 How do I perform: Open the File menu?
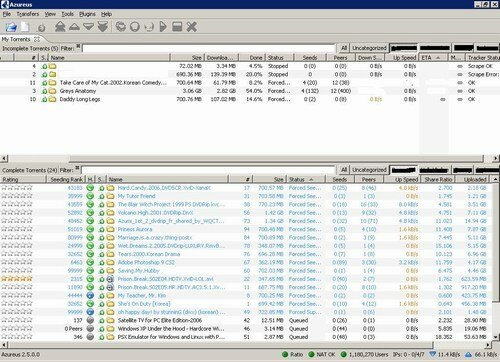point(7,14)
